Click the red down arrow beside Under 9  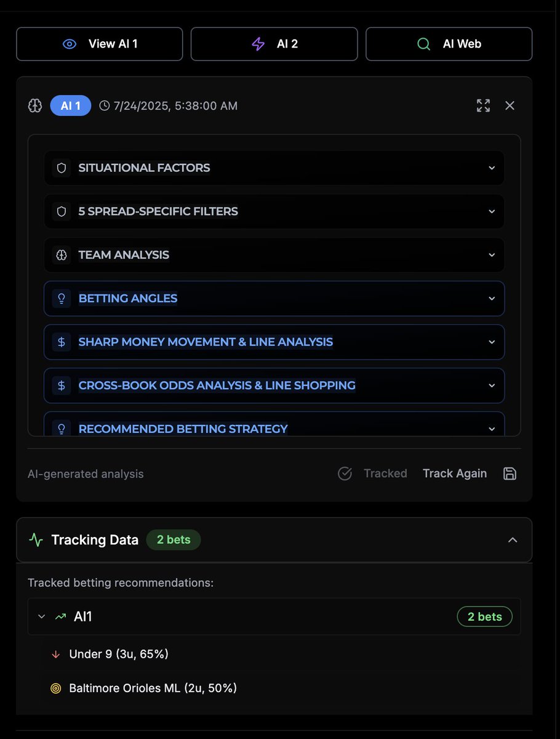pyautogui.click(x=56, y=654)
